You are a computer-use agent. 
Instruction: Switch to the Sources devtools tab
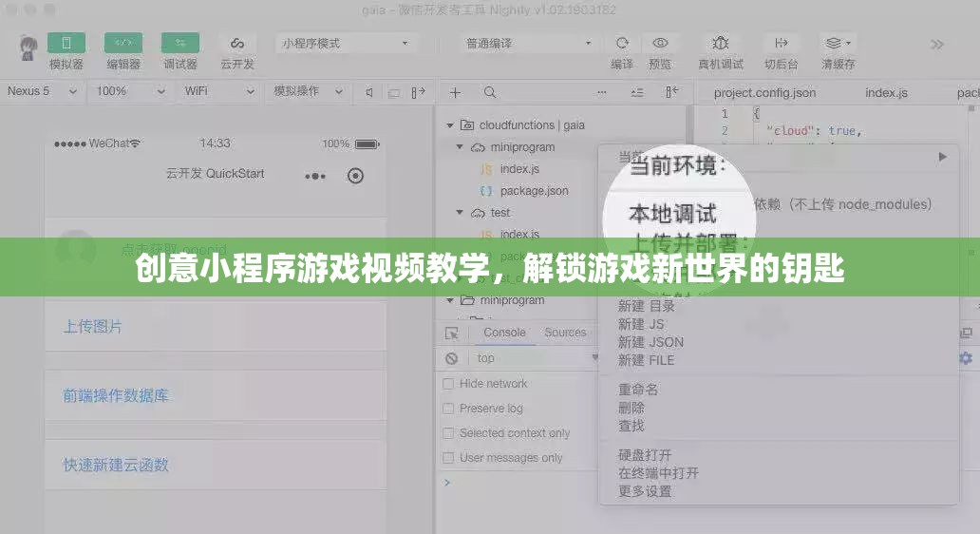[565, 333]
